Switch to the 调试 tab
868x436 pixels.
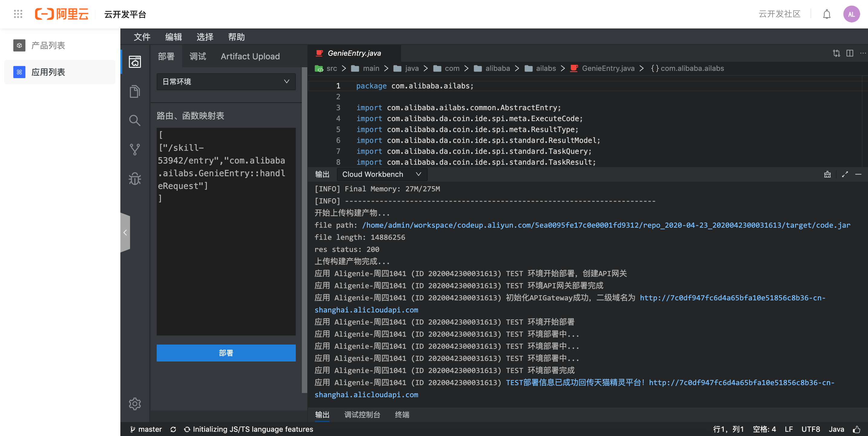[197, 56]
